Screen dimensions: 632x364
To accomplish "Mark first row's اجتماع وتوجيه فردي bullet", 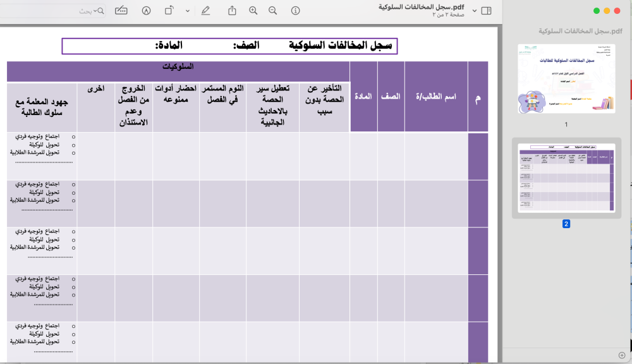I will coord(73,137).
